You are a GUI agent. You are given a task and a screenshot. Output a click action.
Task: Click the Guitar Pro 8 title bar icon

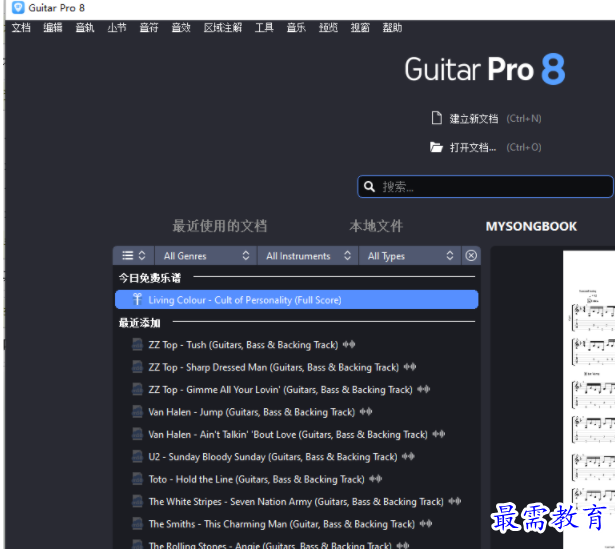18,7
